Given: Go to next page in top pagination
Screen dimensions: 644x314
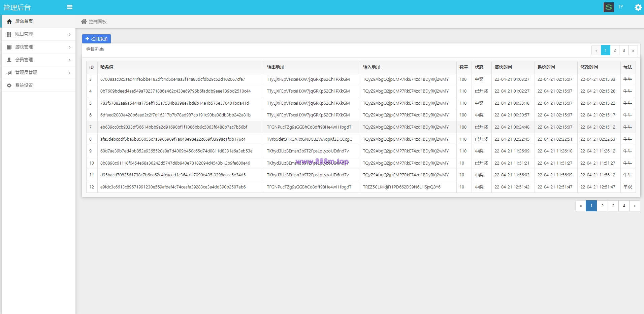Looking at the screenshot, I should 633,50.
